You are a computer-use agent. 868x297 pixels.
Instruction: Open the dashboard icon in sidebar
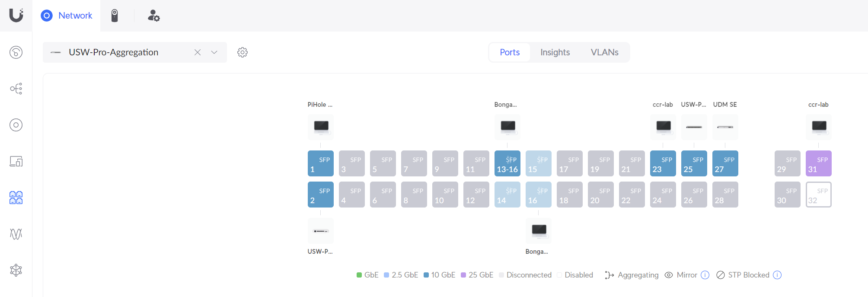pyautogui.click(x=16, y=52)
